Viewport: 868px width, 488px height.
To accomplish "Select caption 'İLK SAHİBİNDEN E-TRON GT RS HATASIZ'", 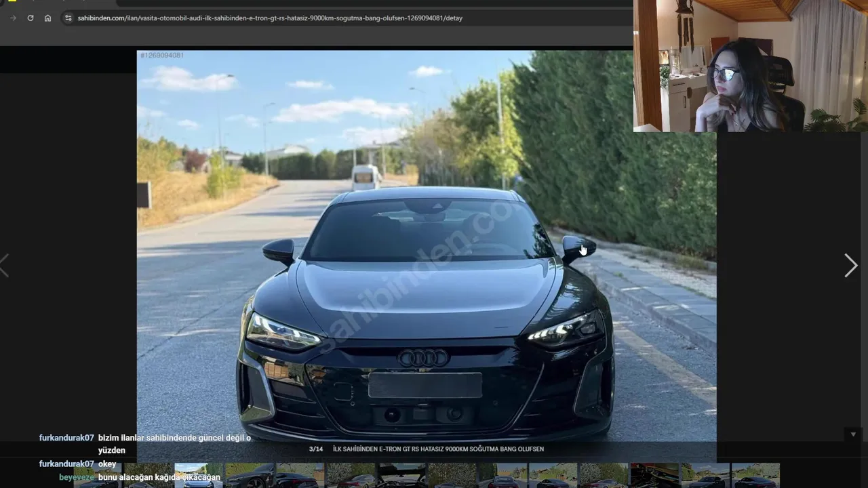I will 388,449.
